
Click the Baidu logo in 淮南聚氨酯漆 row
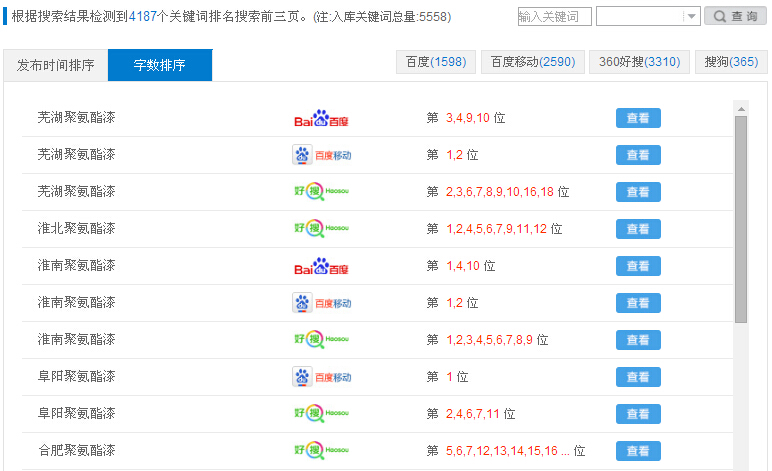[x=321, y=266]
